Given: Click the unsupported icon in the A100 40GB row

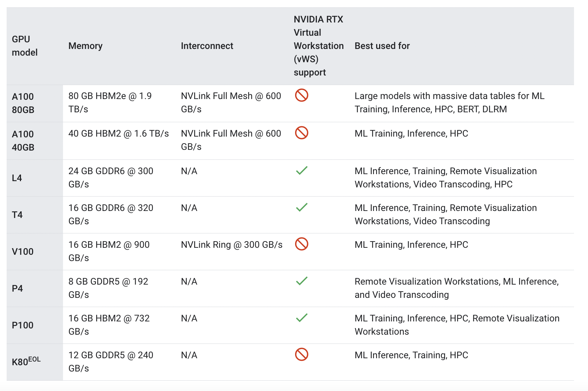Looking at the screenshot, I should 301,133.
